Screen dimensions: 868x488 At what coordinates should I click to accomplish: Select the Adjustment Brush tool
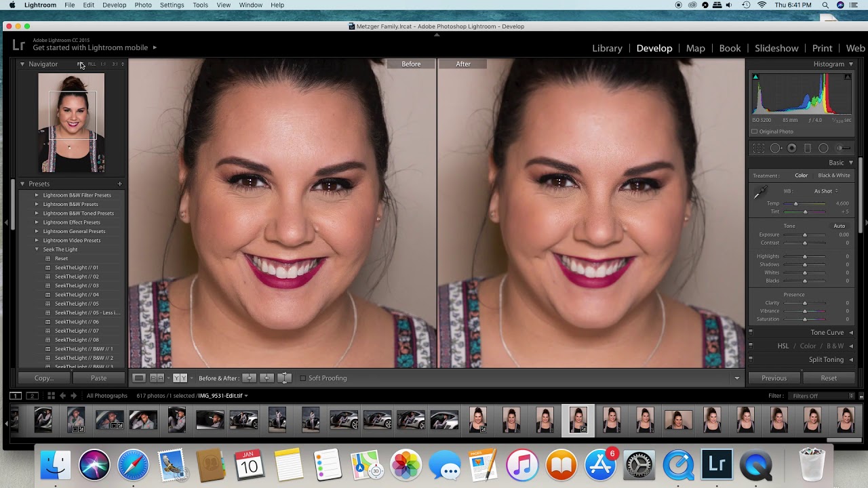[843, 148]
